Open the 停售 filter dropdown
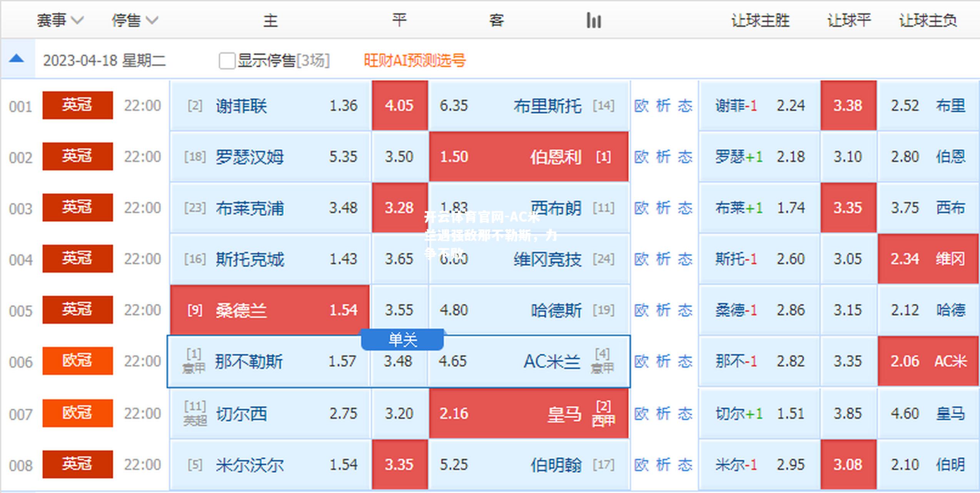This screenshot has width=980, height=493. [135, 20]
